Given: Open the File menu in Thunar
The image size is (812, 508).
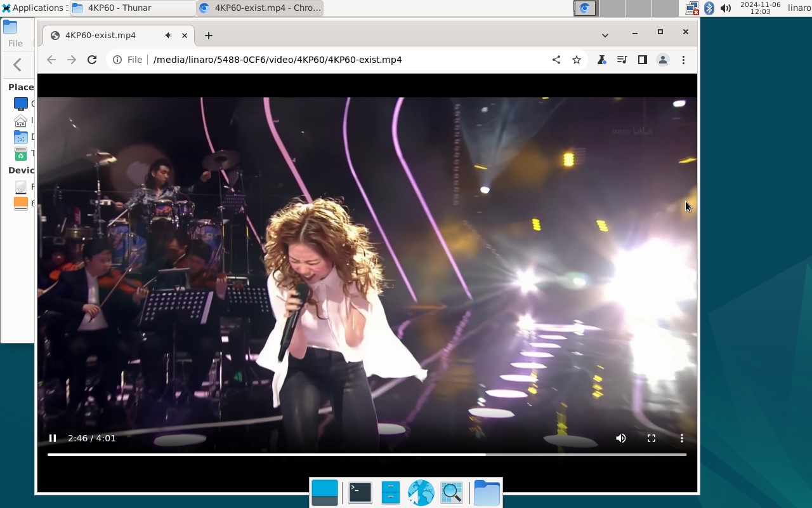Looking at the screenshot, I should coord(14,43).
